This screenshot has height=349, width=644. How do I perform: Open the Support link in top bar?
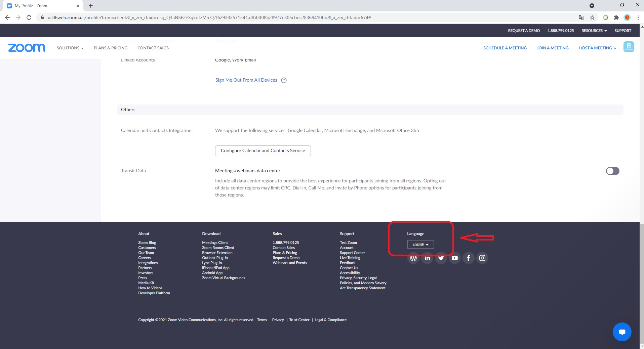623,31
